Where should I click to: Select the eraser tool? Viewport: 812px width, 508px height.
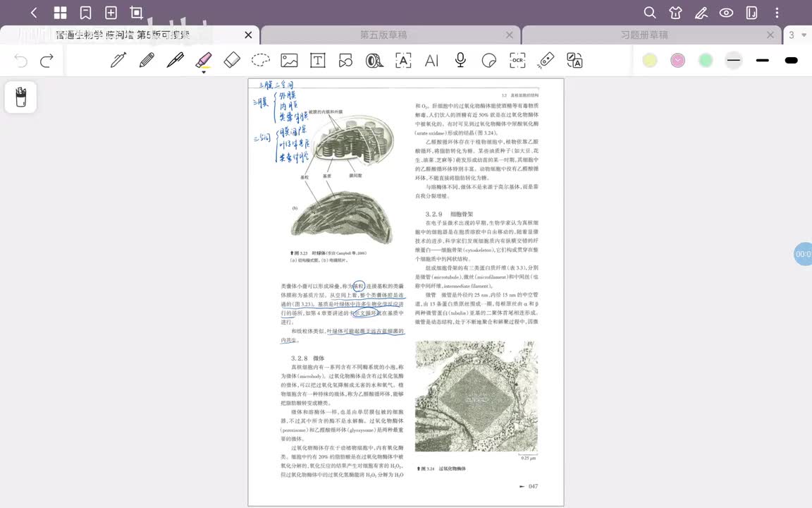[232, 60]
